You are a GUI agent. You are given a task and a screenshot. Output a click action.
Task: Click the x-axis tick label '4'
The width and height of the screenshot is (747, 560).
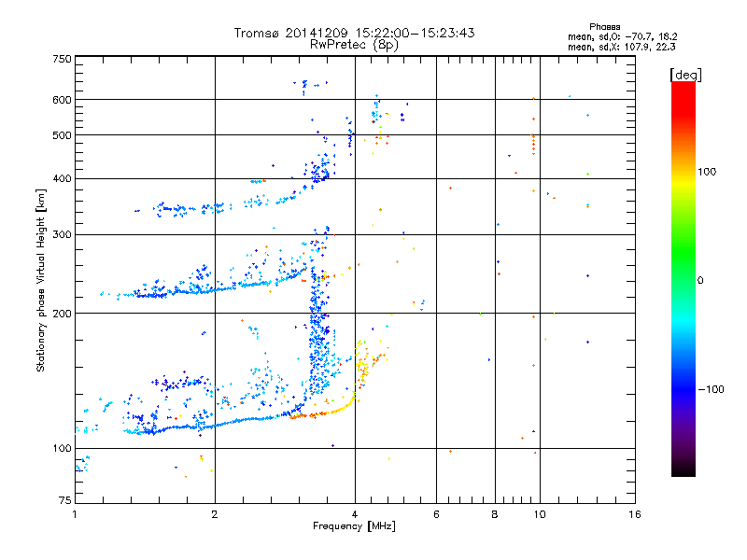click(355, 514)
